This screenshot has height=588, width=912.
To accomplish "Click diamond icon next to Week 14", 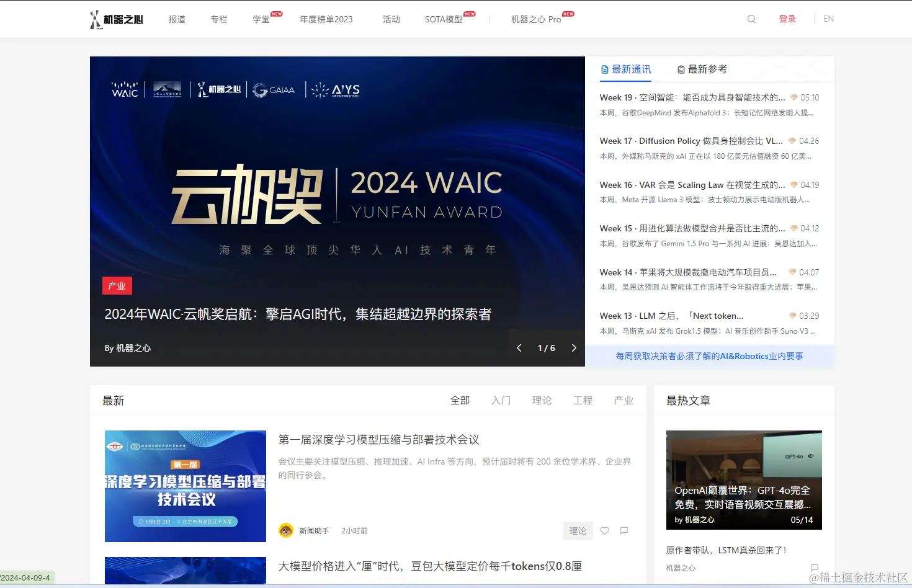I will point(792,272).
